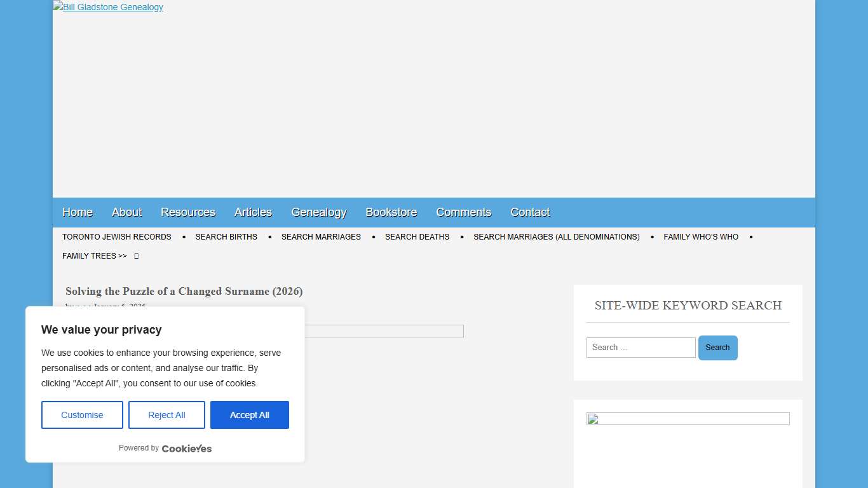Focus the site-wide keyword search field

641,348
